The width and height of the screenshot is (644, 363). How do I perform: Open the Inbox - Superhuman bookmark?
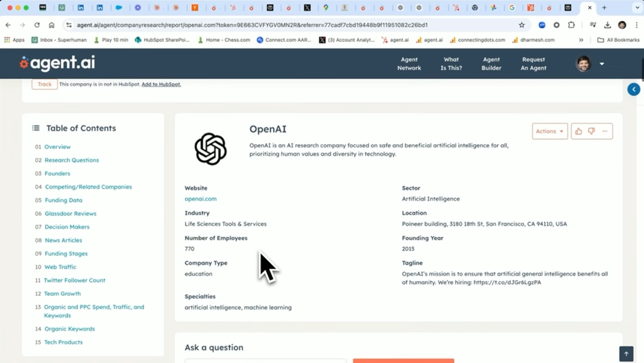59,40
